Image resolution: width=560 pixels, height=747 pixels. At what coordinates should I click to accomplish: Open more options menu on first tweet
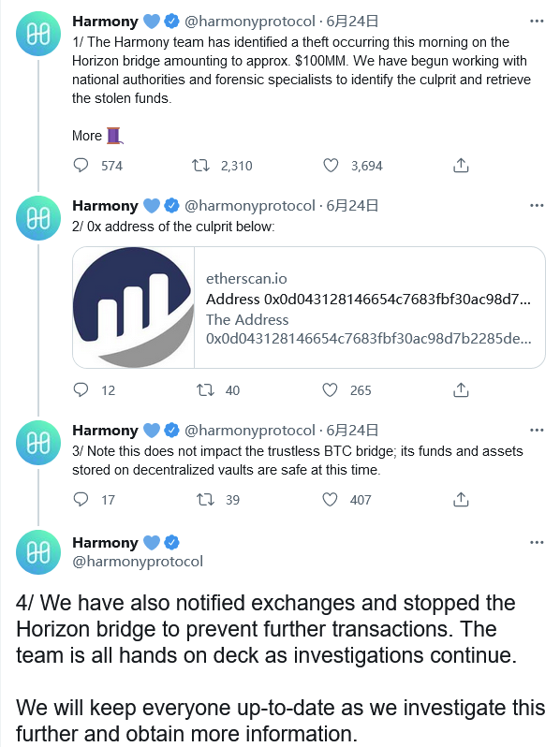pyautogui.click(x=537, y=21)
